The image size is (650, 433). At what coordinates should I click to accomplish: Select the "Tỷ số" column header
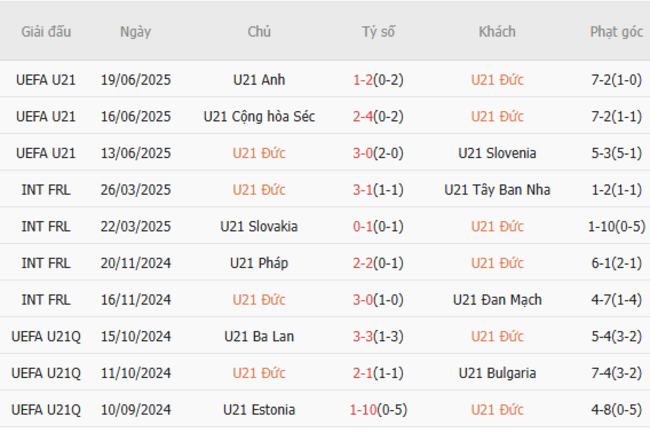[x=378, y=31]
